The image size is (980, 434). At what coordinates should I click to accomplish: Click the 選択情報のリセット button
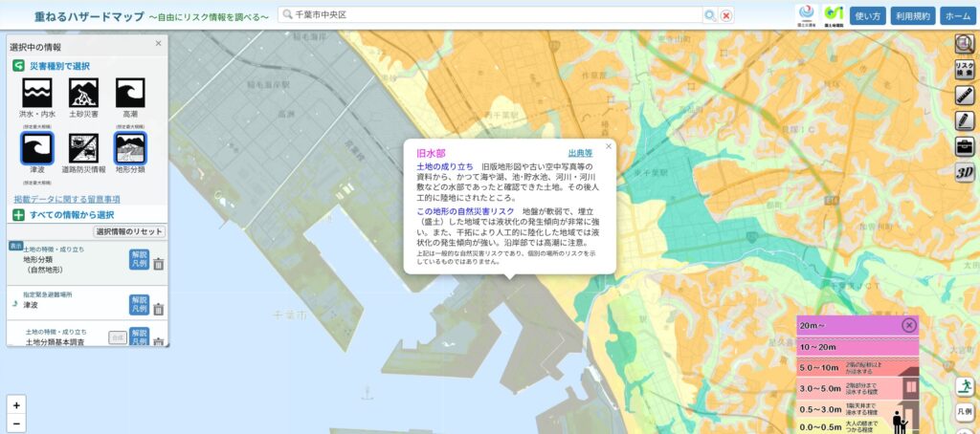(129, 231)
